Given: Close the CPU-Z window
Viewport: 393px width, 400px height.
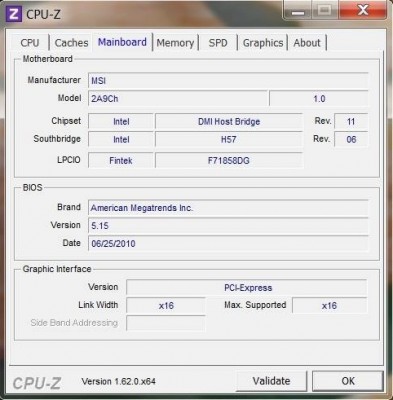Looking at the screenshot, I should (x=362, y=10).
